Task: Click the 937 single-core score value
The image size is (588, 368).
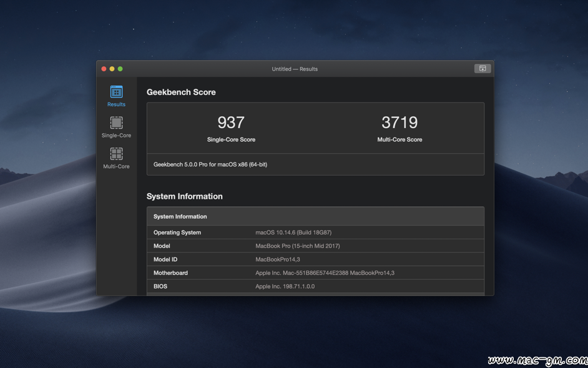Action: tap(231, 122)
